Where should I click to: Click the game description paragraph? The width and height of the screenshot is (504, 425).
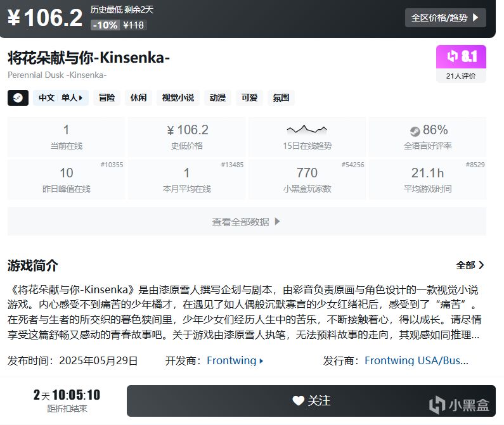(x=244, y=312)
